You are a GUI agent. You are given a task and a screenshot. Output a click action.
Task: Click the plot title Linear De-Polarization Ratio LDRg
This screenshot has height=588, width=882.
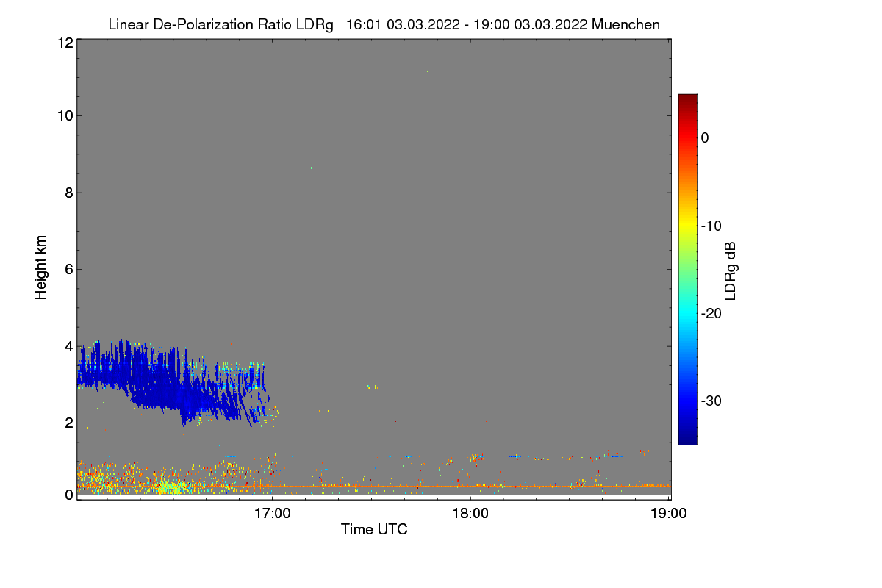220,24
